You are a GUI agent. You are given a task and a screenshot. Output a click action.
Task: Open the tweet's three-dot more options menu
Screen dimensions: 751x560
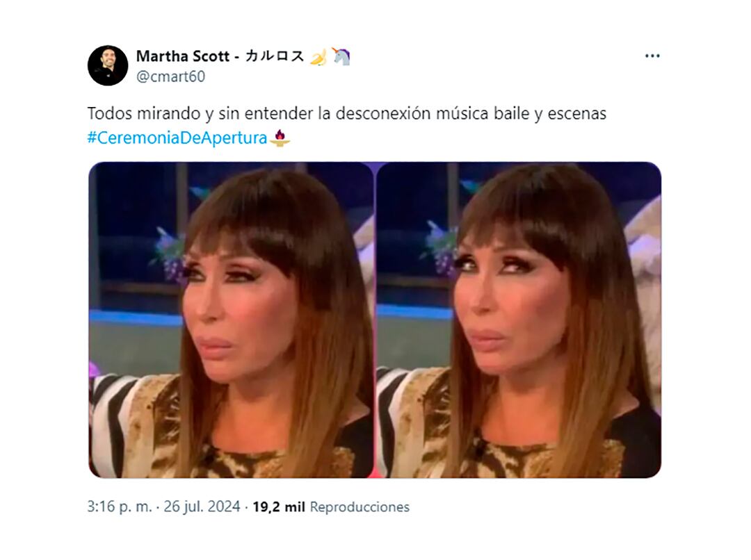[x=652, y=56]
